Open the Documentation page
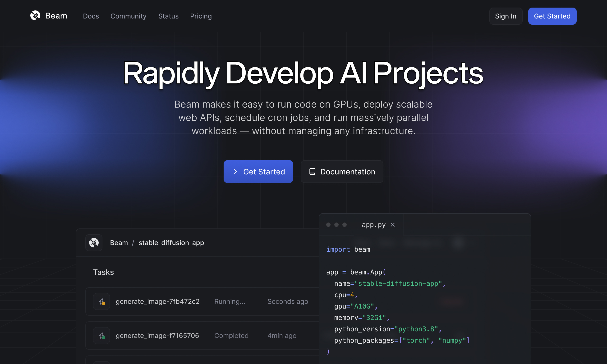This screenshot has height=364, width=607. [x=342, y=171]
